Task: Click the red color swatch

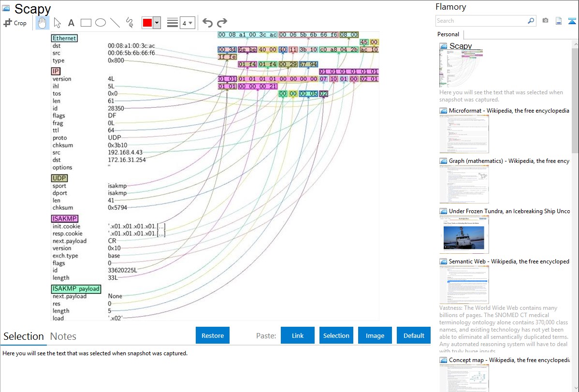Action: pos(147,23)
